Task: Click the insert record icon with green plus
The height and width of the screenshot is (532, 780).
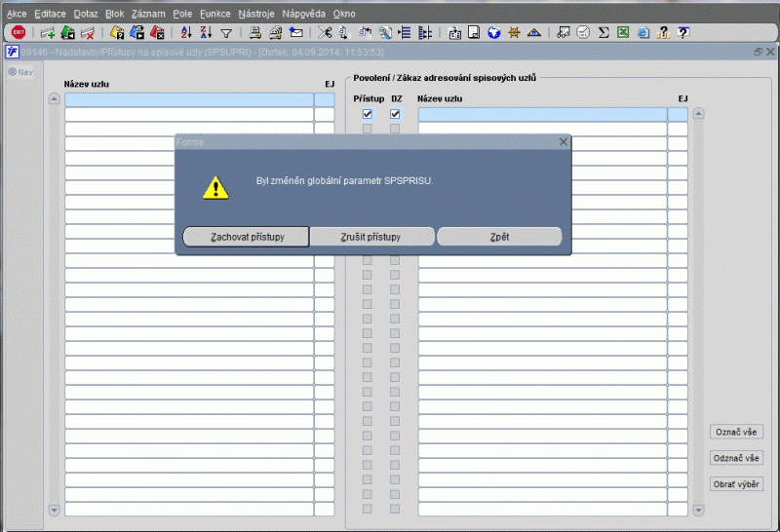Action: pyautogui.click(x=48, y=33)
